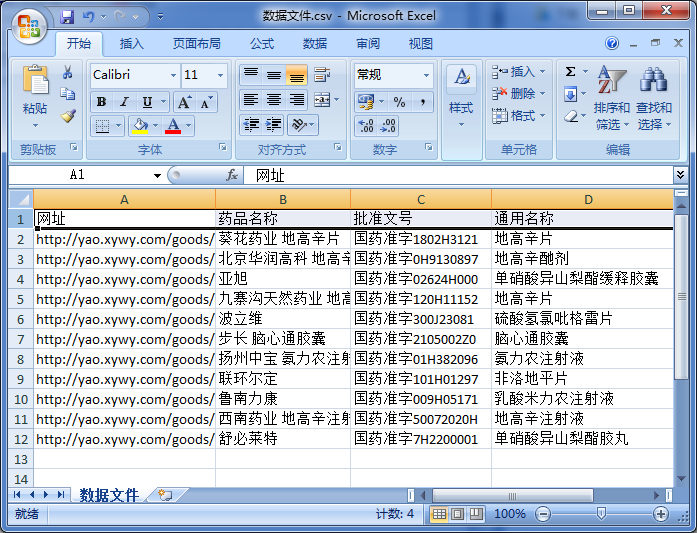Switch to the 公式 ribbon tab
The height and width of the screenshot is (533, 697).
(262, 44)
